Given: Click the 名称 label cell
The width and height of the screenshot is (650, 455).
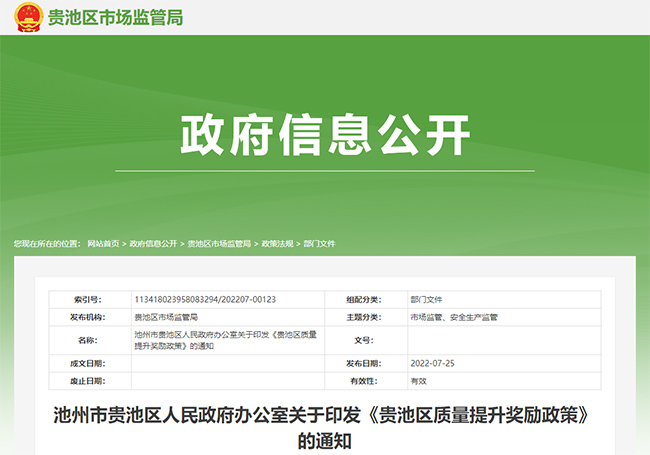Looking at the screenshot, I should click(x=90, y=340).
